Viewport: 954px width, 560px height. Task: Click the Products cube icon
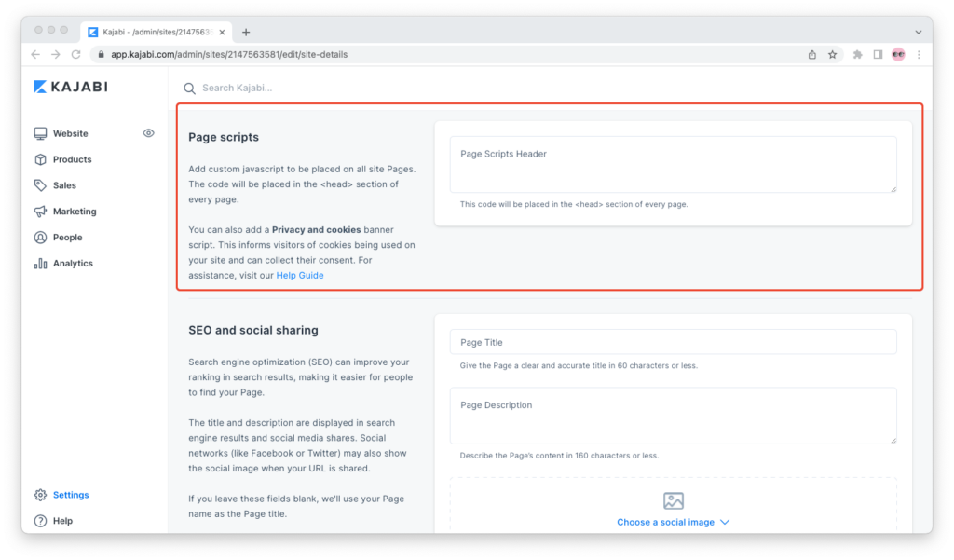pyautogui.click(x=40, y=159)
